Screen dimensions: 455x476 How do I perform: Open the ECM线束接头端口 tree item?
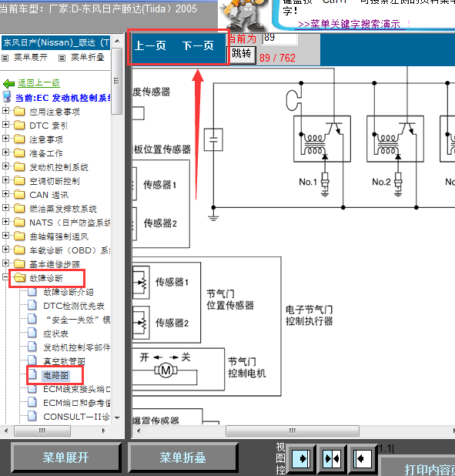(x=77, y=389)
